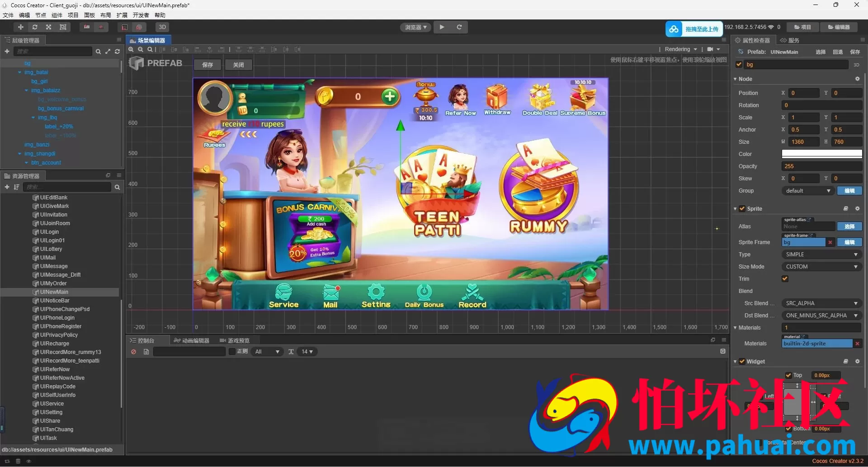Click the refresh preview icon
Viewport: 868px width, 467px height.
[459, 27]
